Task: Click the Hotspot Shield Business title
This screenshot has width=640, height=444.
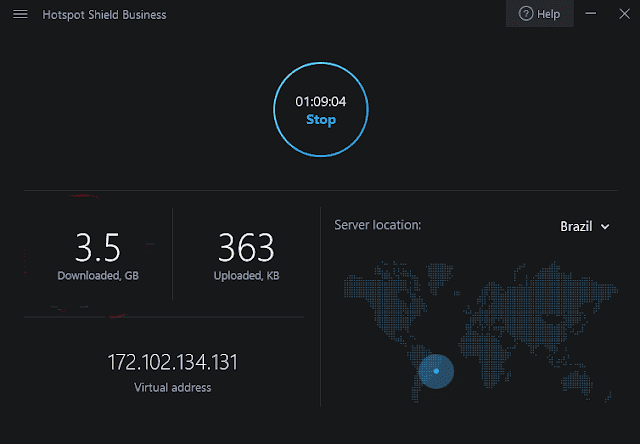Action: pos(104,15)
